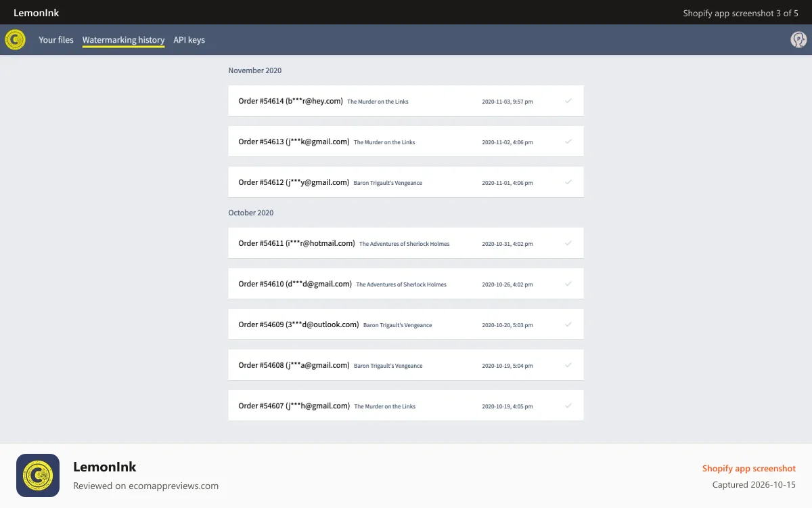Image resolution: width=812 pixels, height=508 pixels.
Task: Go to the API keys tab
Action: (x=189, y=40)
